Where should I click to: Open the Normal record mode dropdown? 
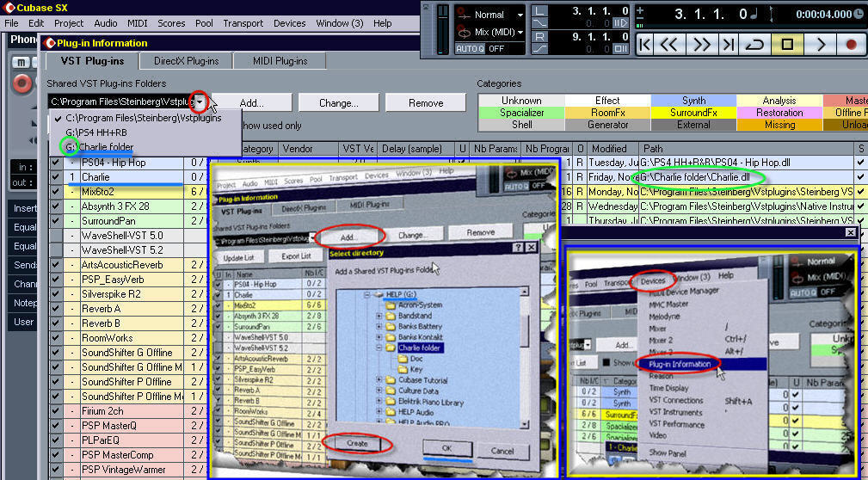pos(520,15)
